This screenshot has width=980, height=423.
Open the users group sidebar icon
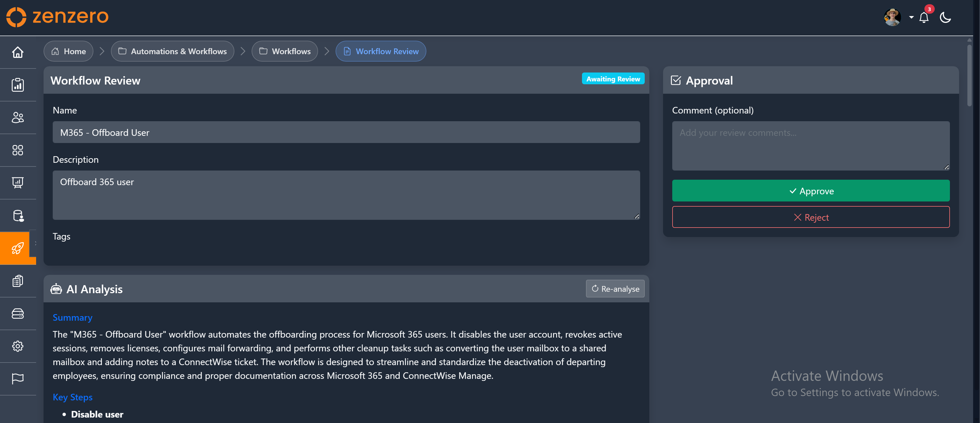point(18,117)
